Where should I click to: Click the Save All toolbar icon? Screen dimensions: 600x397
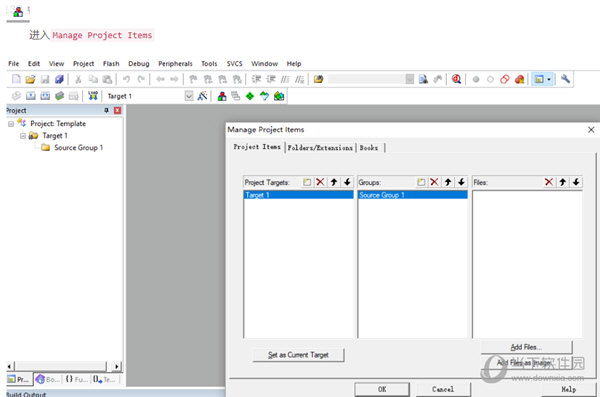(59, 79)
